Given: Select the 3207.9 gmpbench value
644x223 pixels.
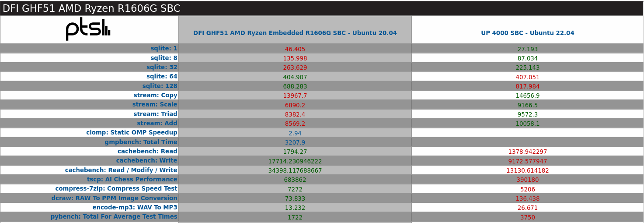Looking at the screenshot, I should [x=295, y=142].
